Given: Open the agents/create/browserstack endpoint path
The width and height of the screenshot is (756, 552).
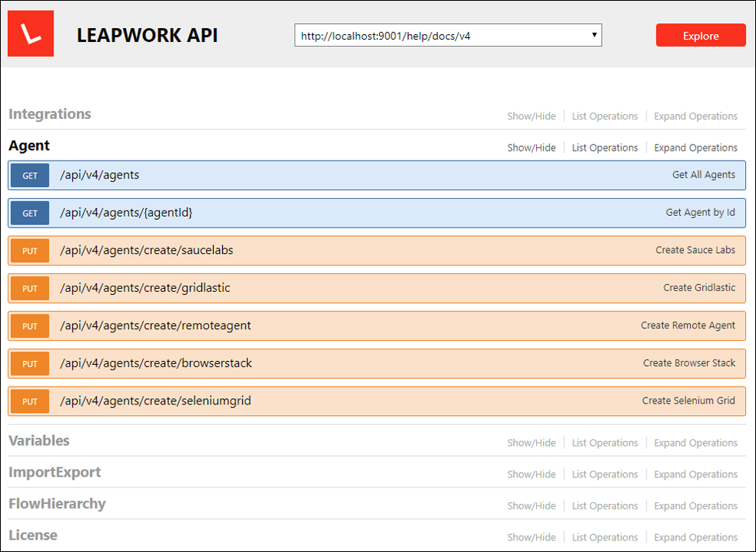Looking at the screenshot, I should 155,363.
